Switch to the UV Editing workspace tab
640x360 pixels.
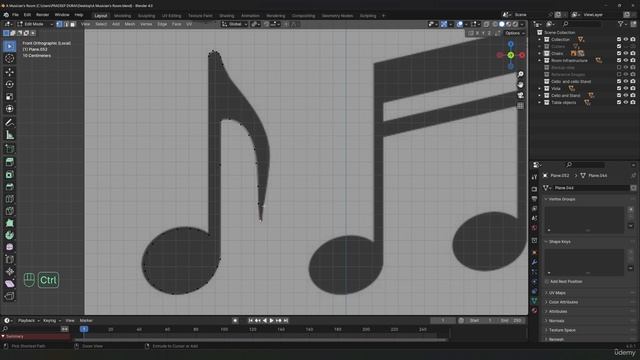tap(171, 16)
